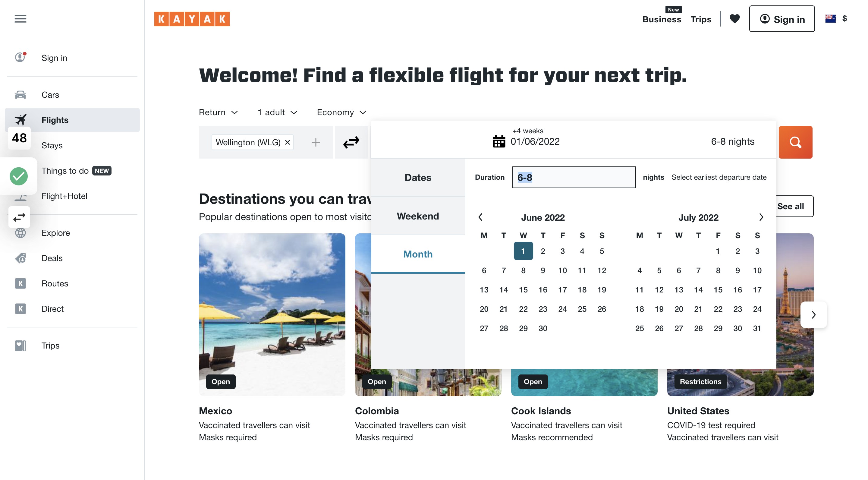Switch to the Weekend tab
This screenshot has width=868, height=480.
418,216
